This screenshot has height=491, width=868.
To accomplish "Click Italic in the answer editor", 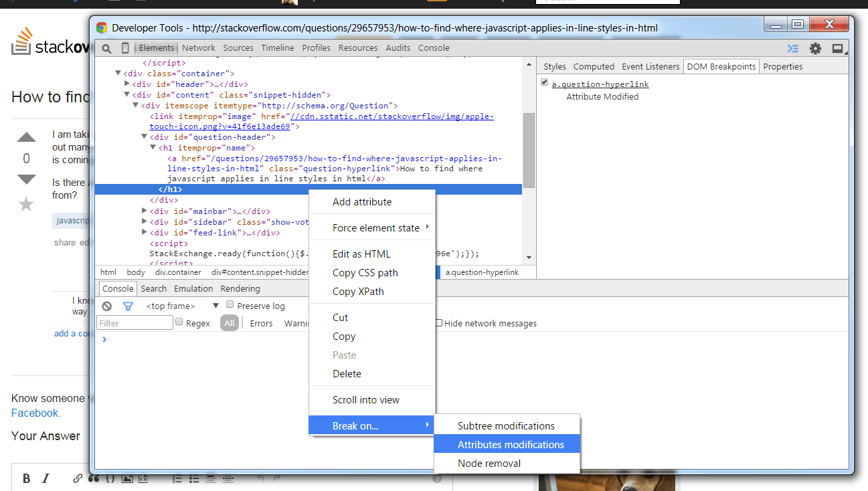I will click(x=46, y=478).
